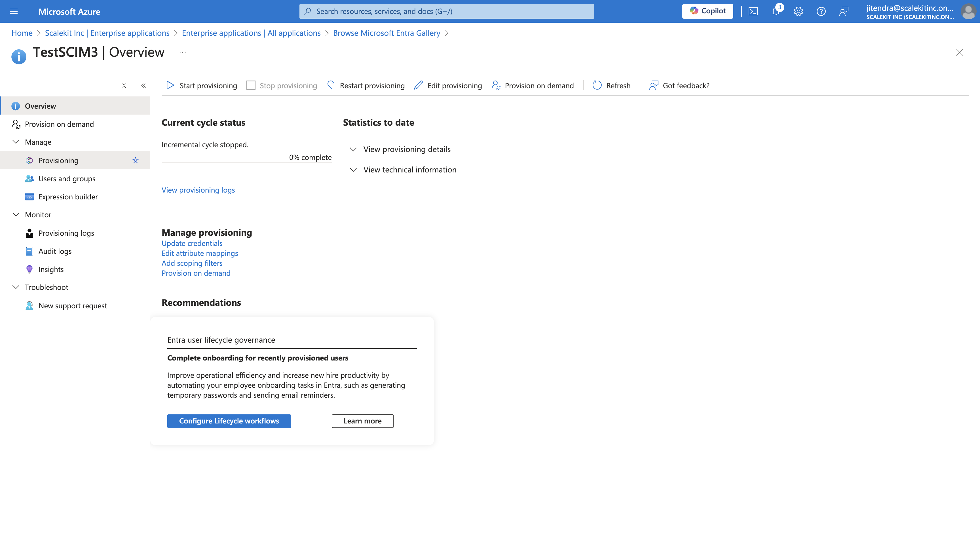Click the Provisioning logs person icon
The image size is (980, 544).
tap(29, 233)
